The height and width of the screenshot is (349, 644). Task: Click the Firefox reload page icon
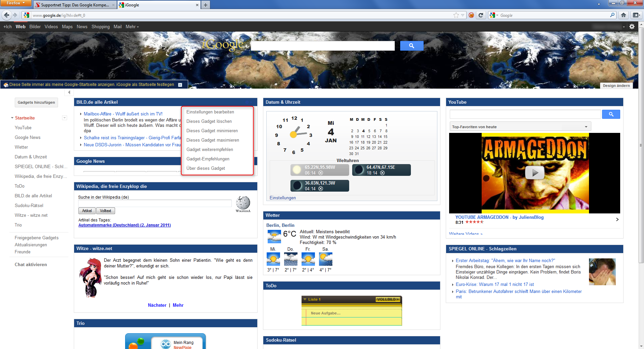pos(481,15)
